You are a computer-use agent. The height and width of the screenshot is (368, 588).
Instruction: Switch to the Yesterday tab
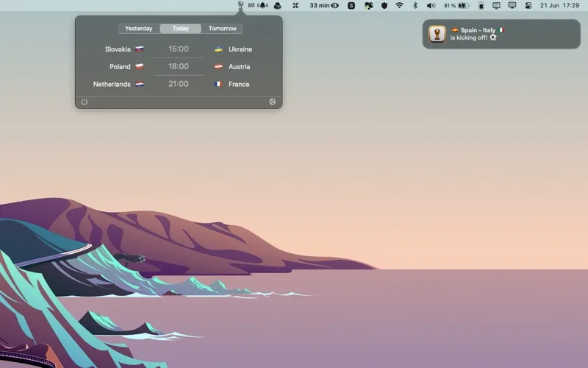pyautogui.click(x=139, y=29)
